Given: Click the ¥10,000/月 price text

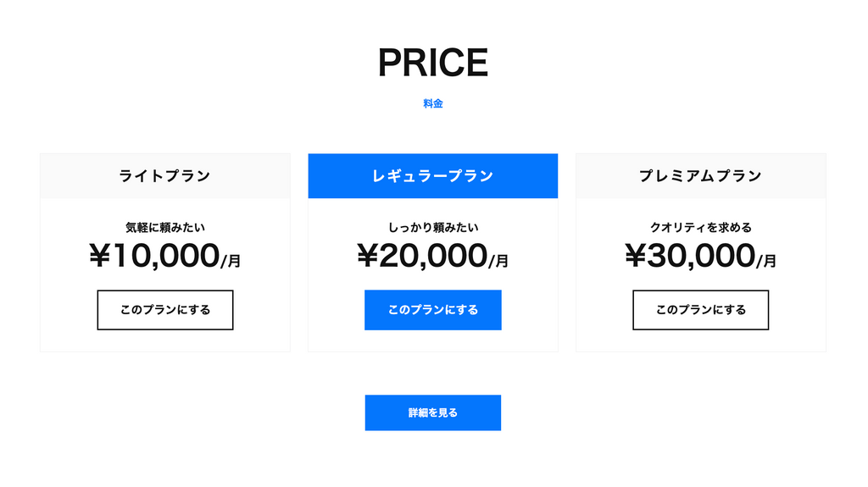Looking at the screenshot, I should point(165,257).
